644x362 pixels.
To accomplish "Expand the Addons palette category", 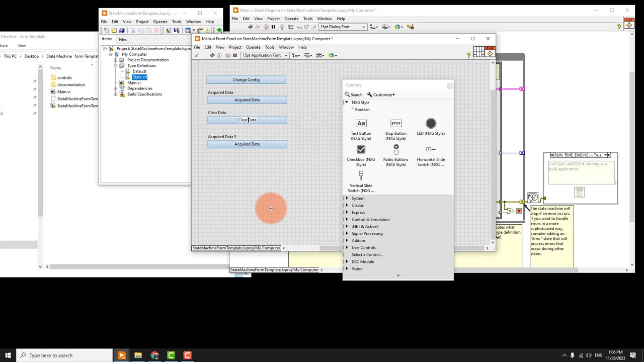I will [346, 241].
